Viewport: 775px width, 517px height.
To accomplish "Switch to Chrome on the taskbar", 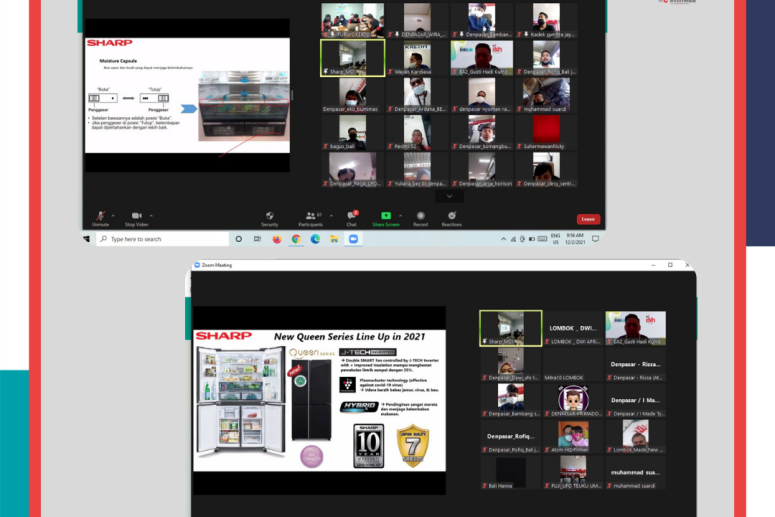I will point(296,239).
